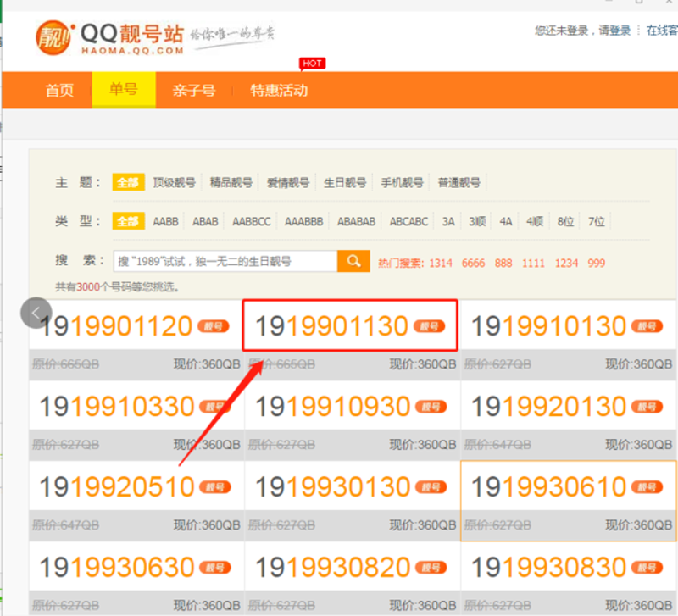The width and height of the screenshot is (678, 616).
Task: Click hot search term 6666
Action: point(474,263)
